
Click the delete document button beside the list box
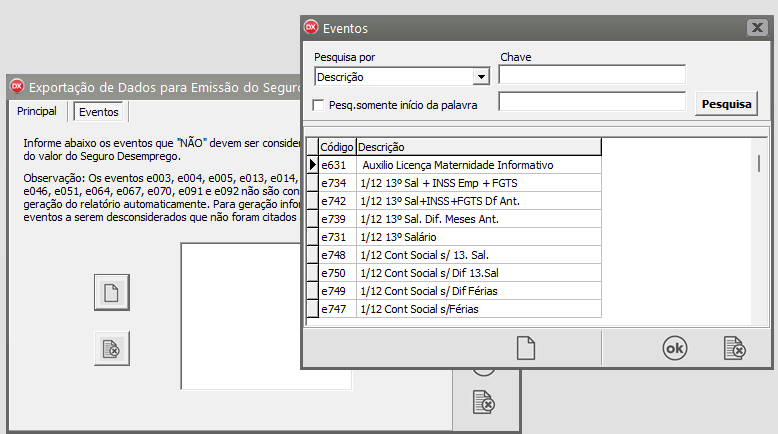[112, 349]
